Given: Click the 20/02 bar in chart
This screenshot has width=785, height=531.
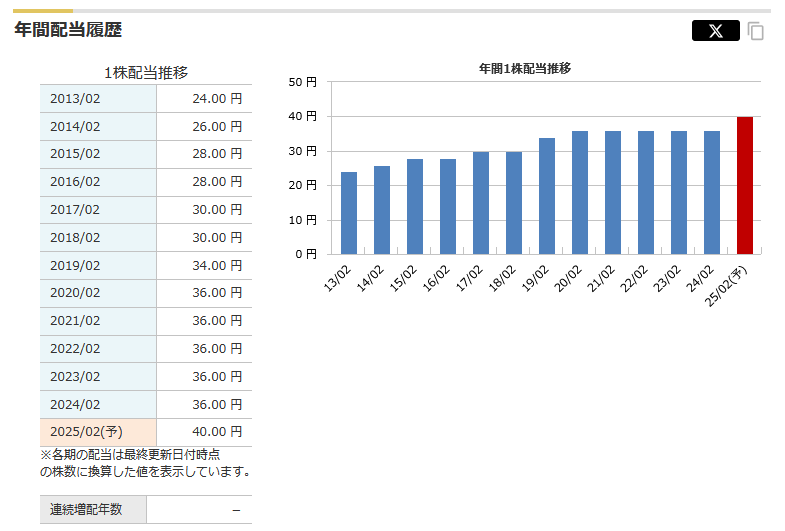Looking at the screenshot, I should click(x=580, y=192).
